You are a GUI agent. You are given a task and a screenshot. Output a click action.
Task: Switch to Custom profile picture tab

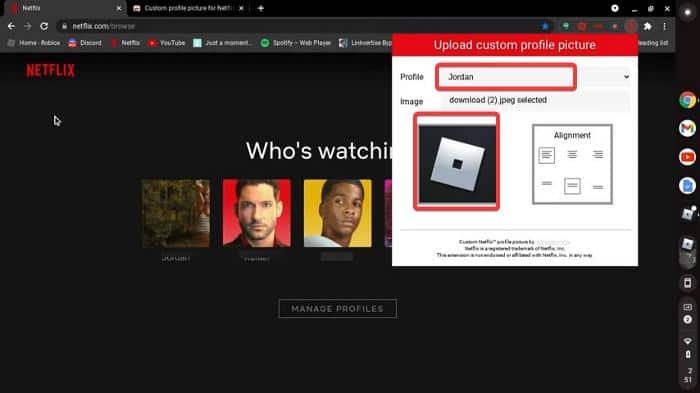click(188, 8)
